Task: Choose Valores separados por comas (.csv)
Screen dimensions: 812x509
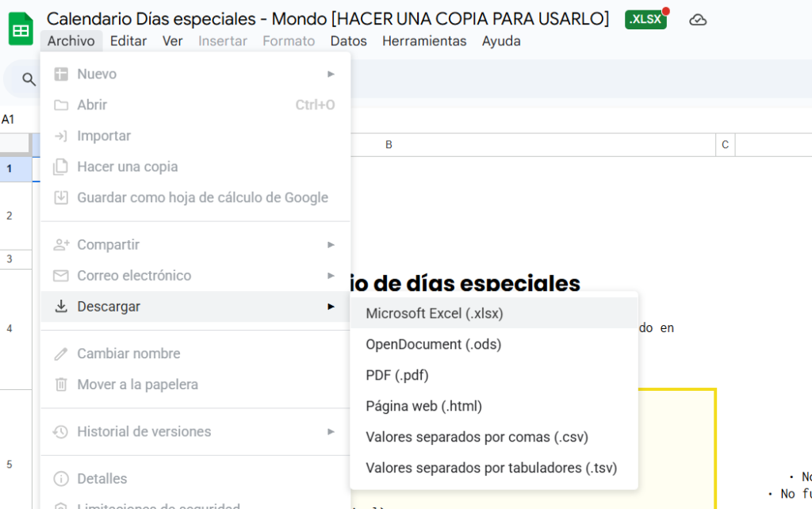Action: click(x=477, y=437)
